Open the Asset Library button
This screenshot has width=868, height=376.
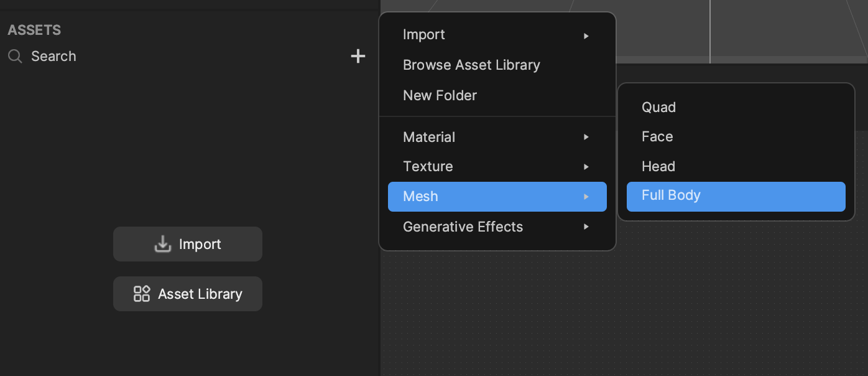tap(188, 294)
